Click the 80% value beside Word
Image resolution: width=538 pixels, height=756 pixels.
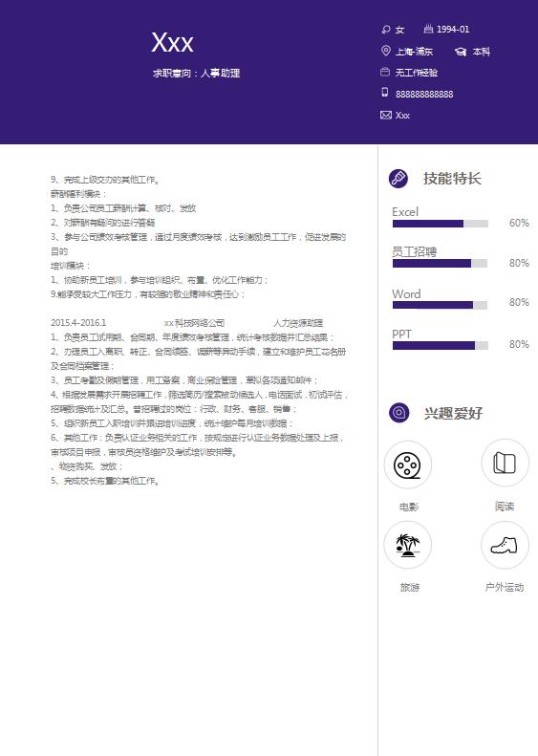click(519, 302)
